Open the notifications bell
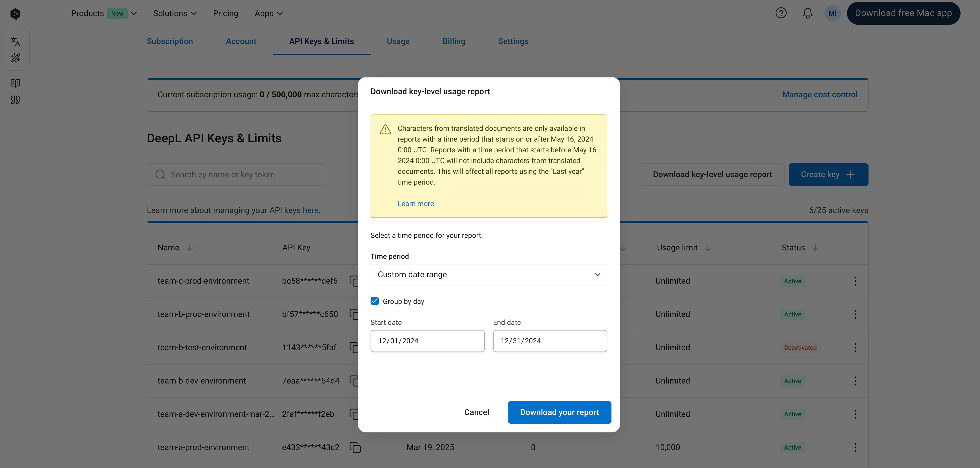This screenshot has width=980, height=468. (x=807, y=13)
